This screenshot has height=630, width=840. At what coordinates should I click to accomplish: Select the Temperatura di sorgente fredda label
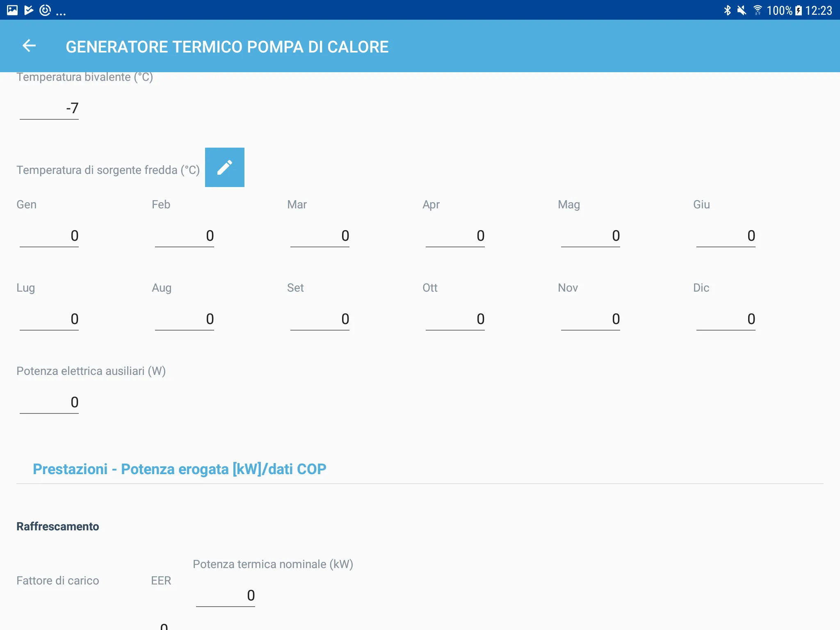click(108, 170)
